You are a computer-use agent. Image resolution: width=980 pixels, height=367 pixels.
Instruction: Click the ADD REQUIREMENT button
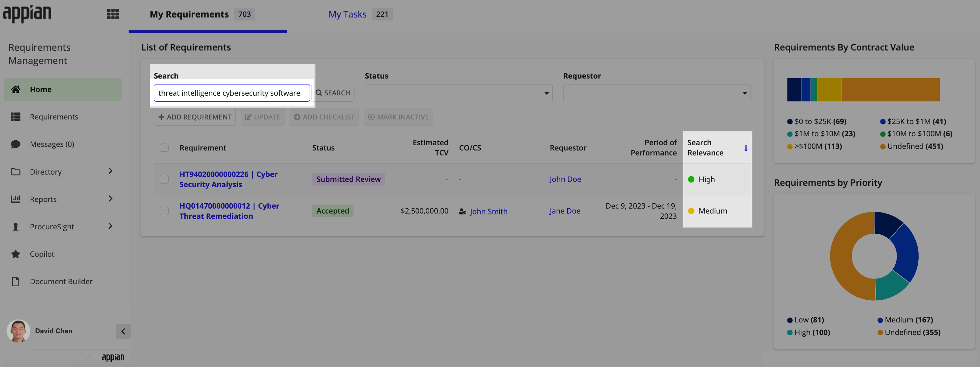[x=195, y=117]
